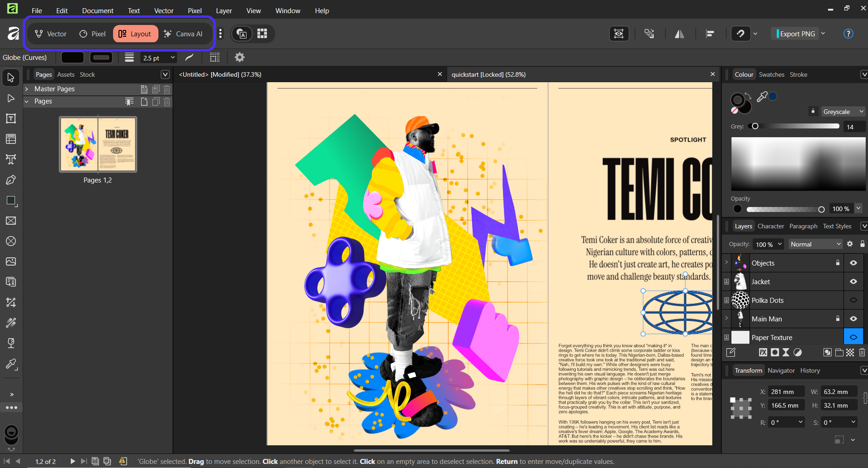Expand the Master Pages section
The image size is (868, 468).
click(27, 89)
